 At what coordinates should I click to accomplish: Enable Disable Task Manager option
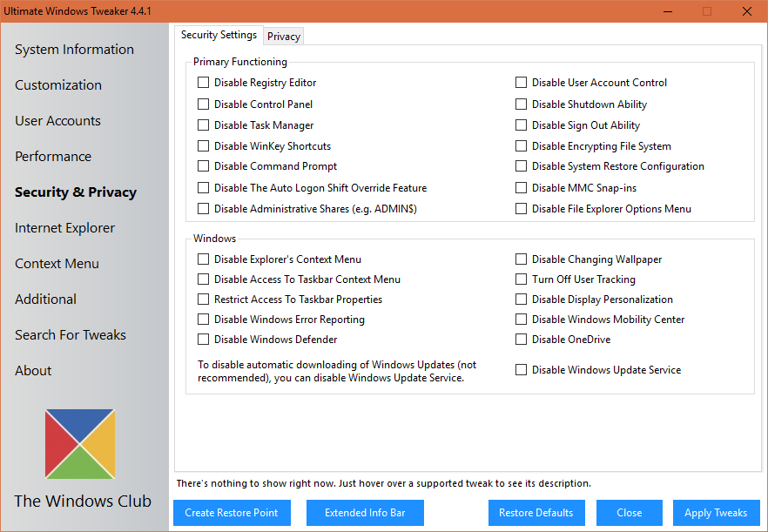click(203, 125)
